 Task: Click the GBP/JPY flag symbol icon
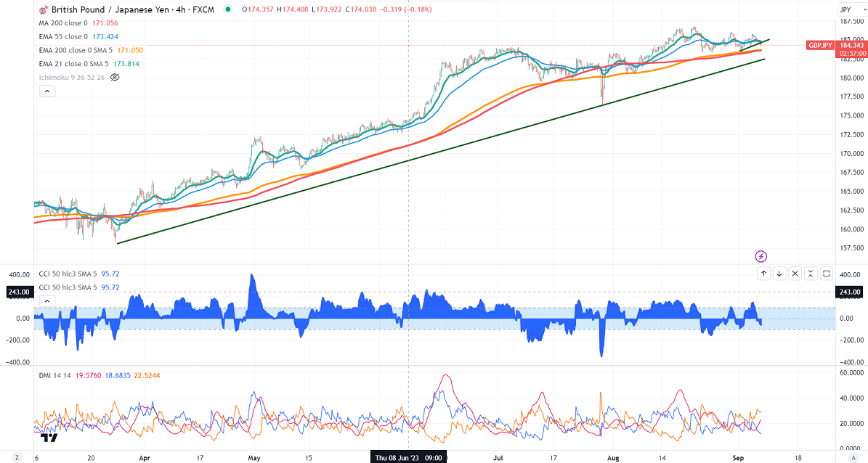43,10
